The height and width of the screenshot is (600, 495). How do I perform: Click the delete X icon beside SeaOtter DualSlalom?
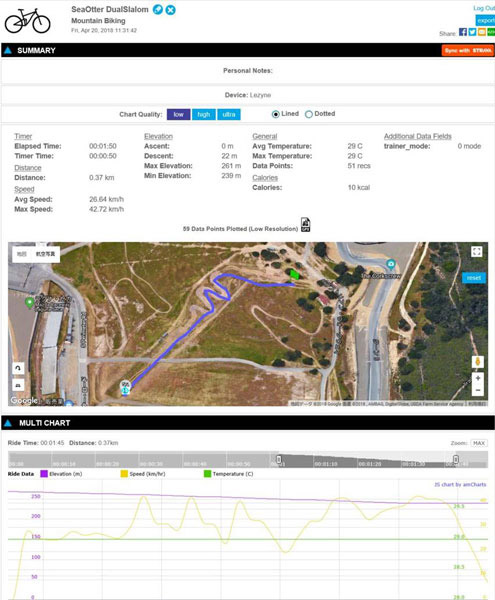click(x=171, y=10)
